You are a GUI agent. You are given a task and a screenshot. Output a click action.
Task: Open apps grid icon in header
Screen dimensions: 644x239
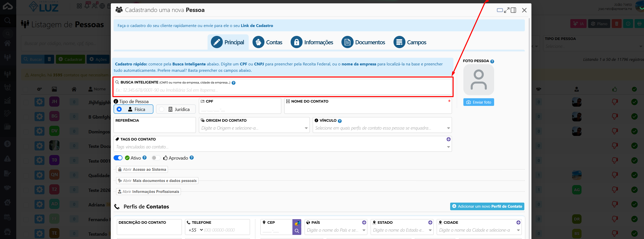pos(79,6)
